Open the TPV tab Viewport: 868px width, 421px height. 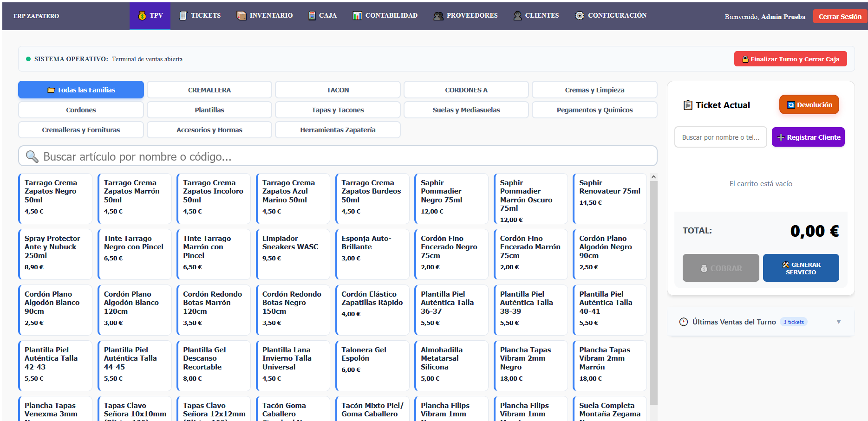150,16
